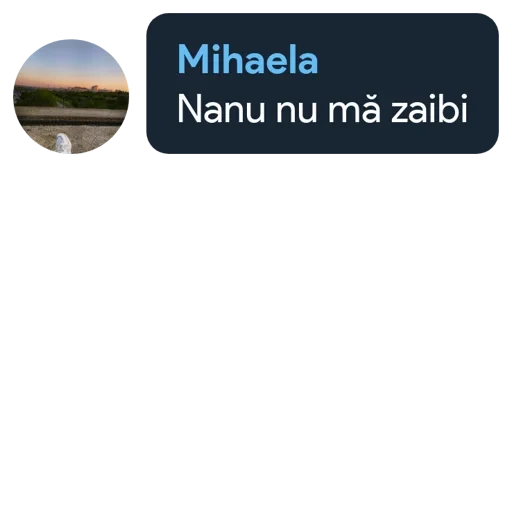Click the letter M of Mihaela
512x512 pixels.
coord(192,60)
